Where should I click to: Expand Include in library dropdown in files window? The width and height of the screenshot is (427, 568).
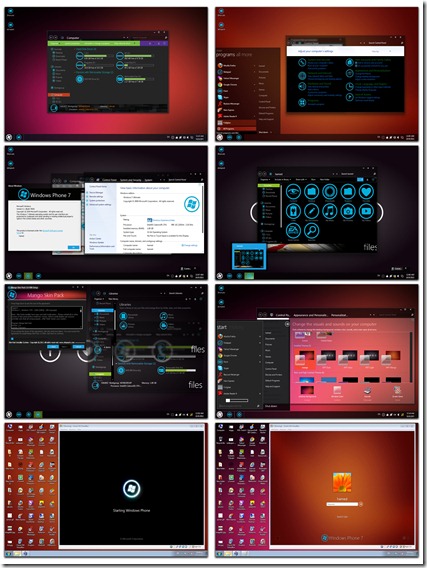click(x=282, y=179)
